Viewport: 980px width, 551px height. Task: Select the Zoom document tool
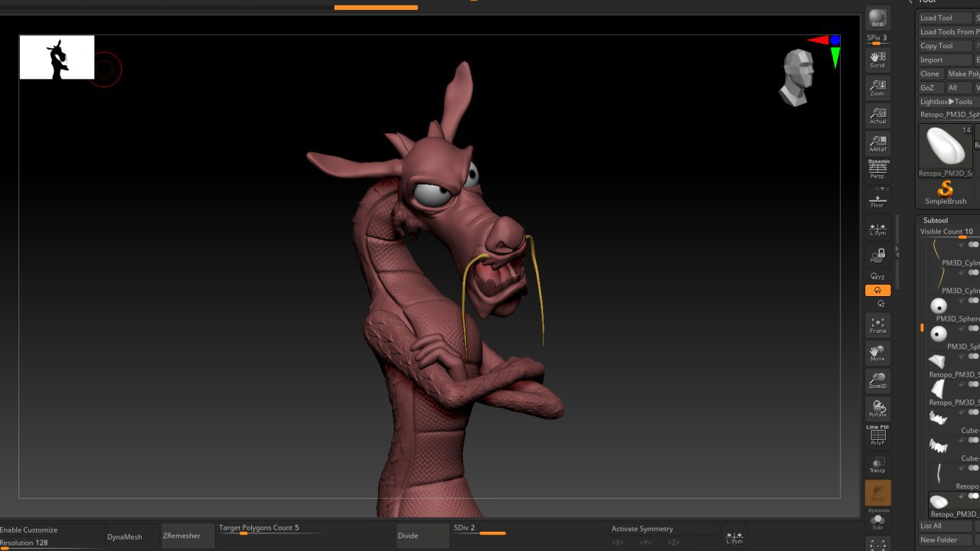click(x=877, y=87)
